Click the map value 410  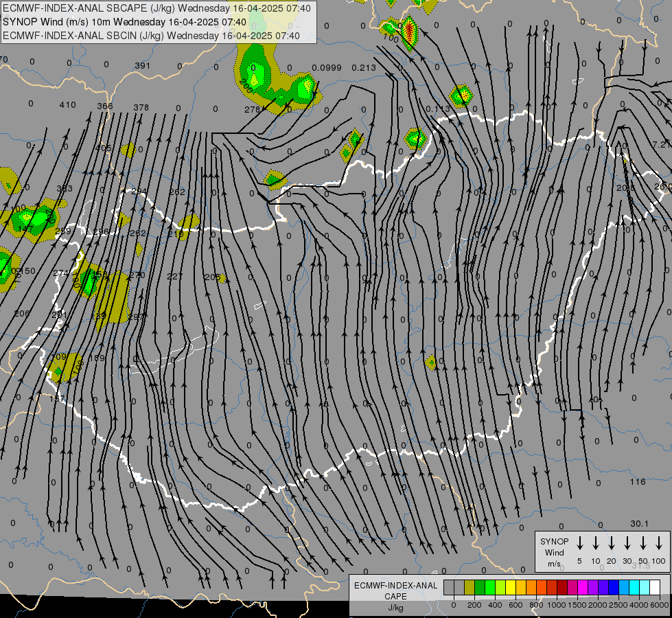(x=68, y=104)
